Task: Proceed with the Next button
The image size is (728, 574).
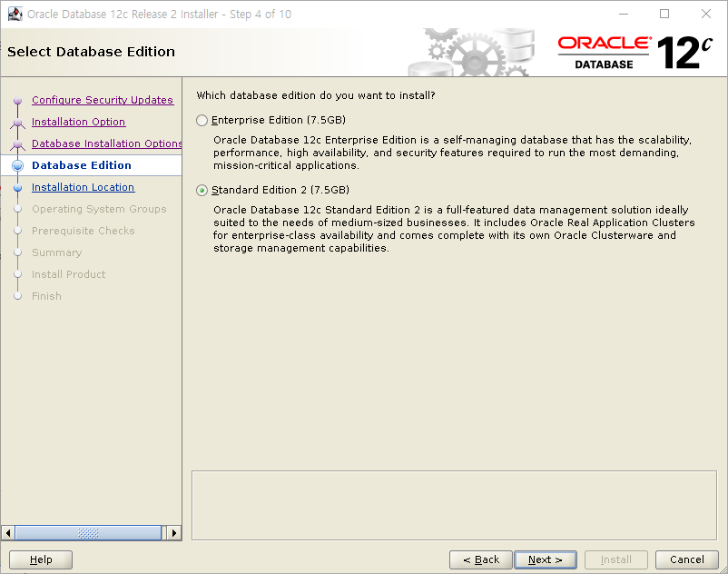Action: point(546,559)
